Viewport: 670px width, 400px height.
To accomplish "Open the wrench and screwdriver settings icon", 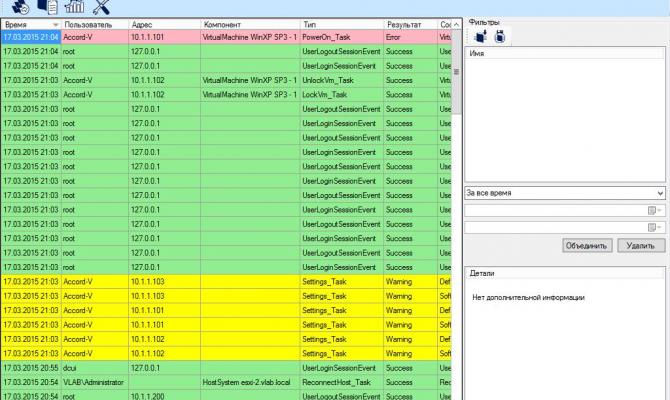I will (101, 6).
